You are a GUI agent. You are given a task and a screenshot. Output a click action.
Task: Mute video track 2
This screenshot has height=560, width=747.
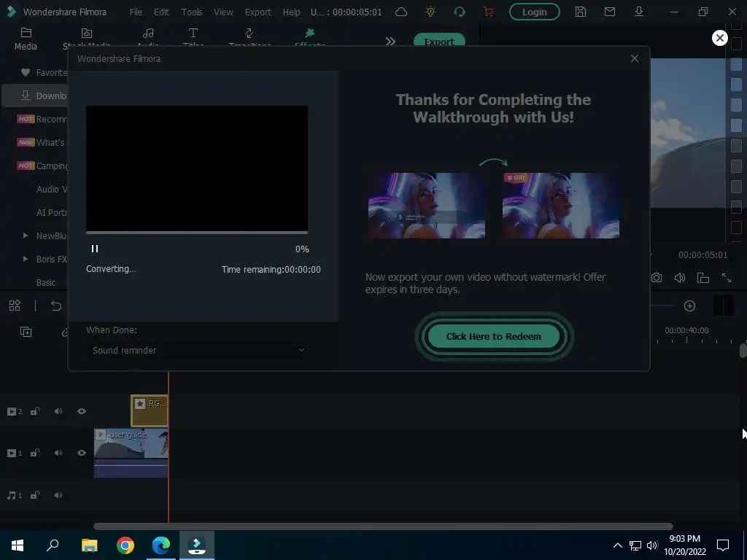[x=58, y=411]
